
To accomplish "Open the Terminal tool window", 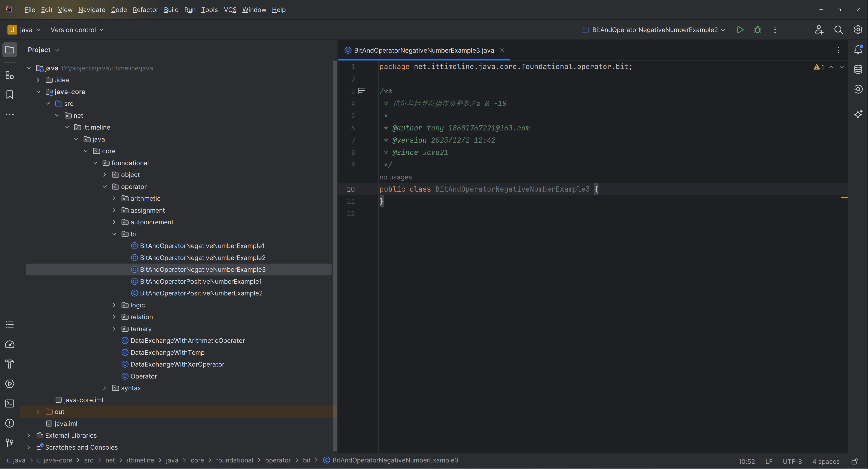I will [10, 403].
